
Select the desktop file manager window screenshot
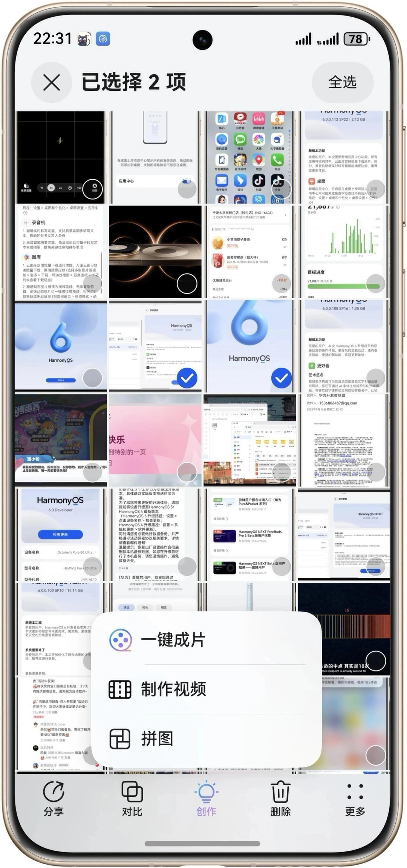pyautogui.click(x=282, y=472)
